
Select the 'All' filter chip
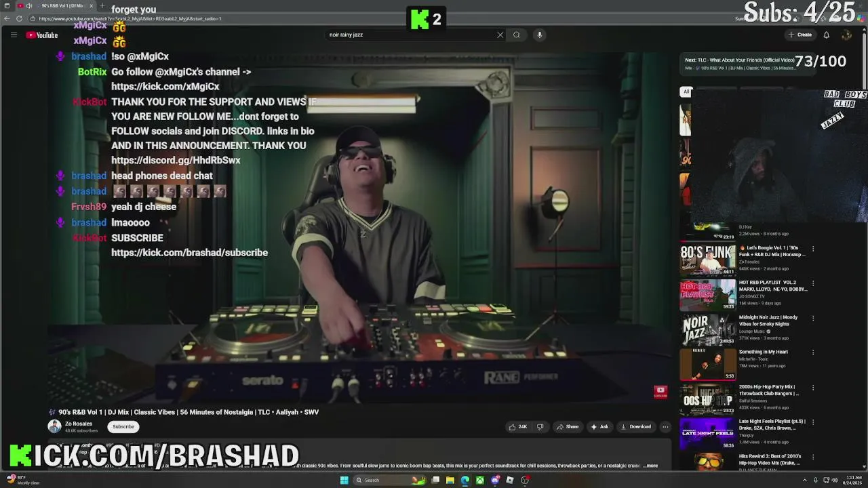[686, 91]
